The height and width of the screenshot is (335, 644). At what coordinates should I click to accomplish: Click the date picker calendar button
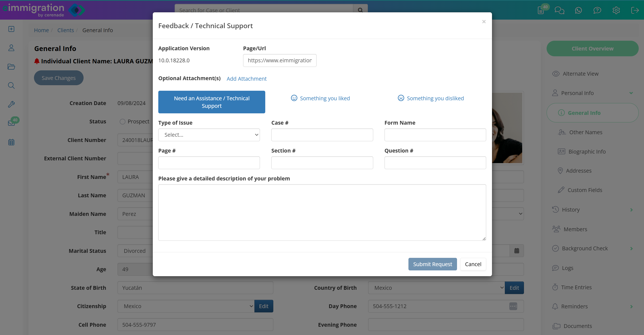coord(517,251)
